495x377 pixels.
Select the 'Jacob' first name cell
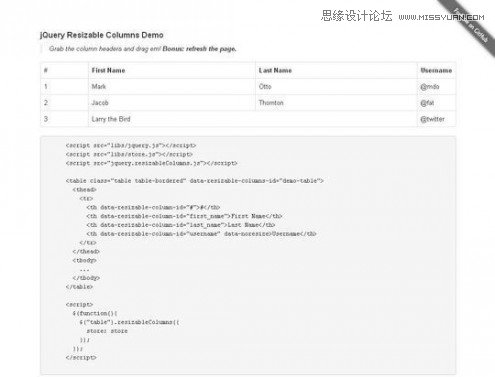172,103
